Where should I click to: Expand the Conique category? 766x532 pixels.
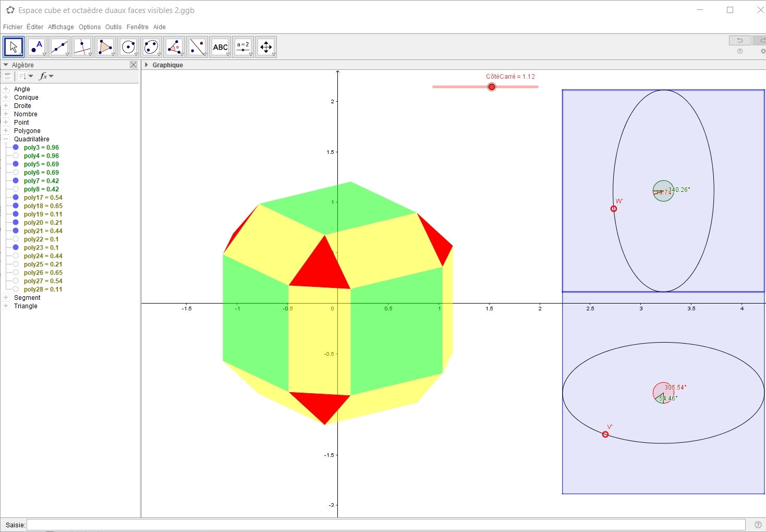pos(6,98)
